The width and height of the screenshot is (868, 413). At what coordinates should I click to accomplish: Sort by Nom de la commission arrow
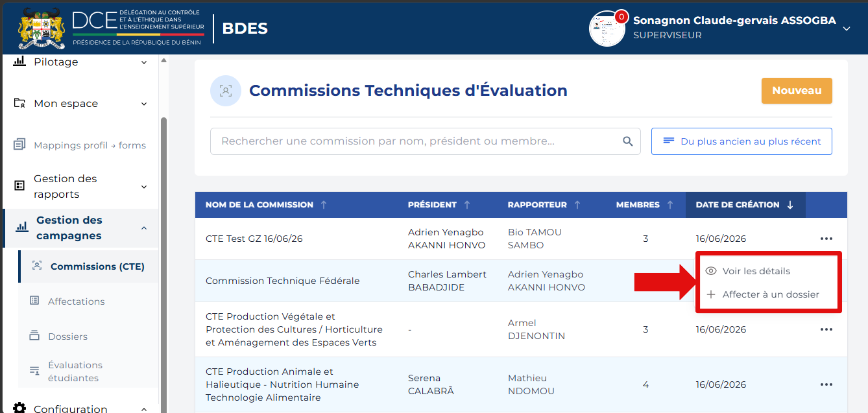pyautogui.click(x=324, y=205)
